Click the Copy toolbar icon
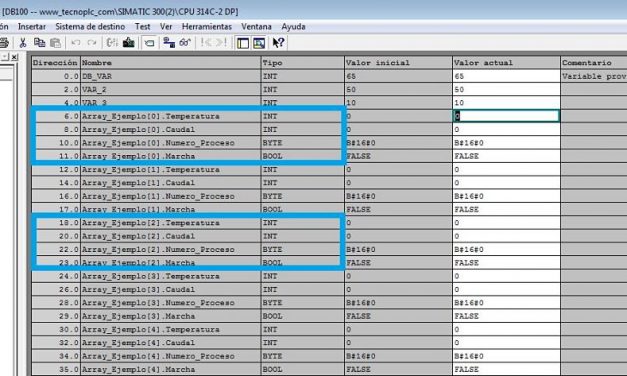 [39, 42]
